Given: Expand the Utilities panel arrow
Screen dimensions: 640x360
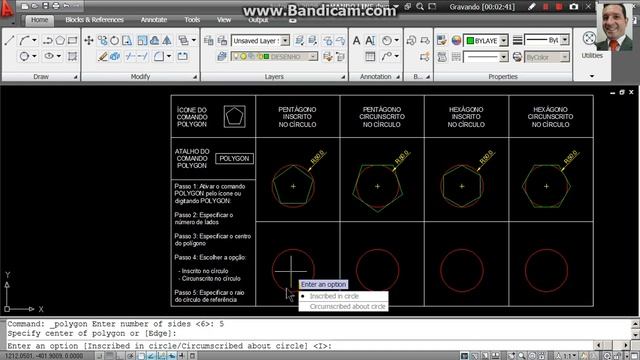Looking at the screenshot, I should (x=591, y=76).
